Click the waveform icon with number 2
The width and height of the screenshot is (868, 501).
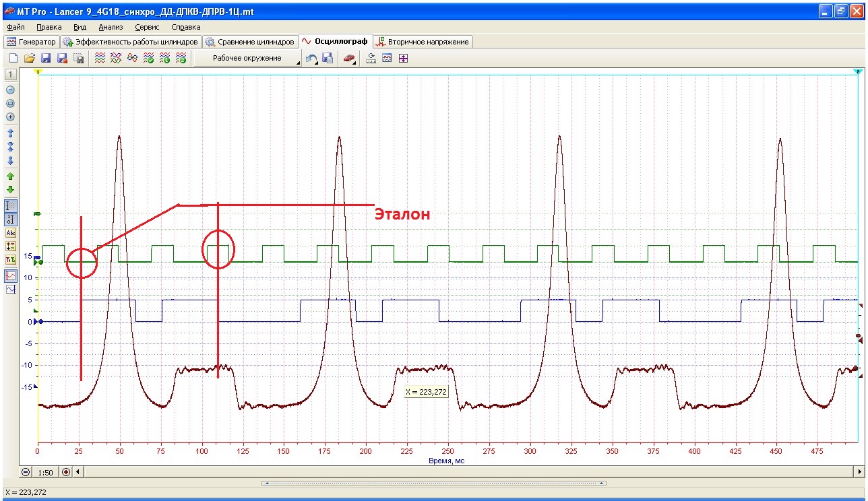click(181, 59)
